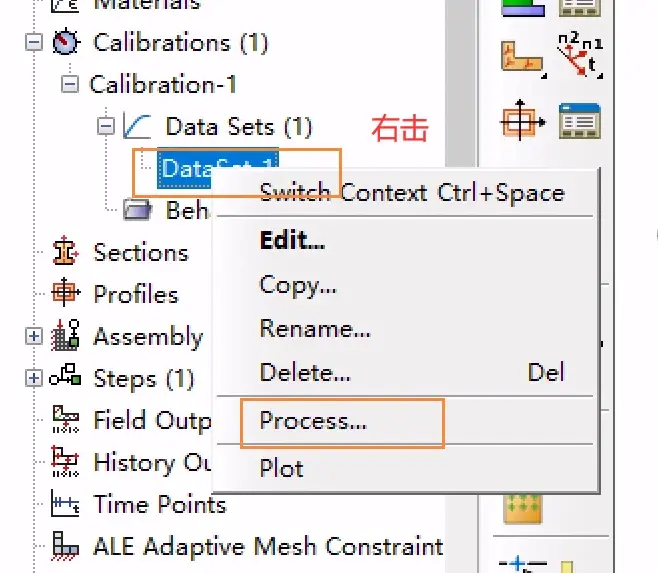Click the Sections I-beam icon
The image size is (658, 573).
pos(65,251)
